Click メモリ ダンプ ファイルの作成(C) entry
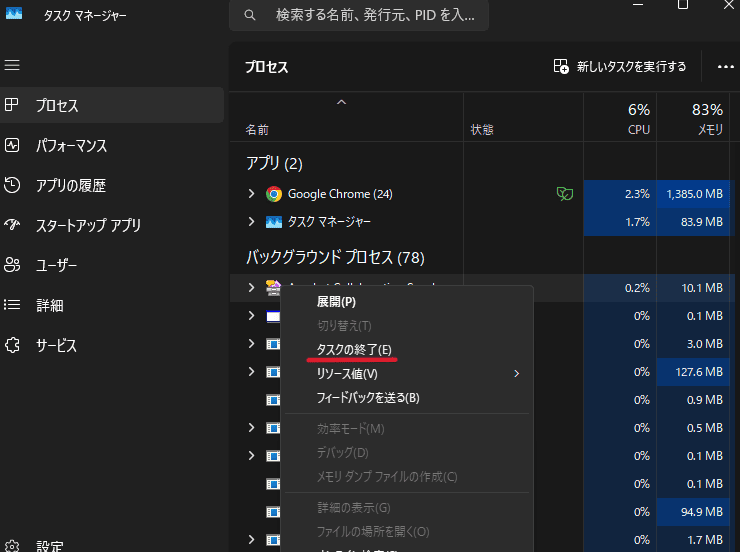Viewport: 740px width, 552px height. pyautogui.click(x=407, y=477)
